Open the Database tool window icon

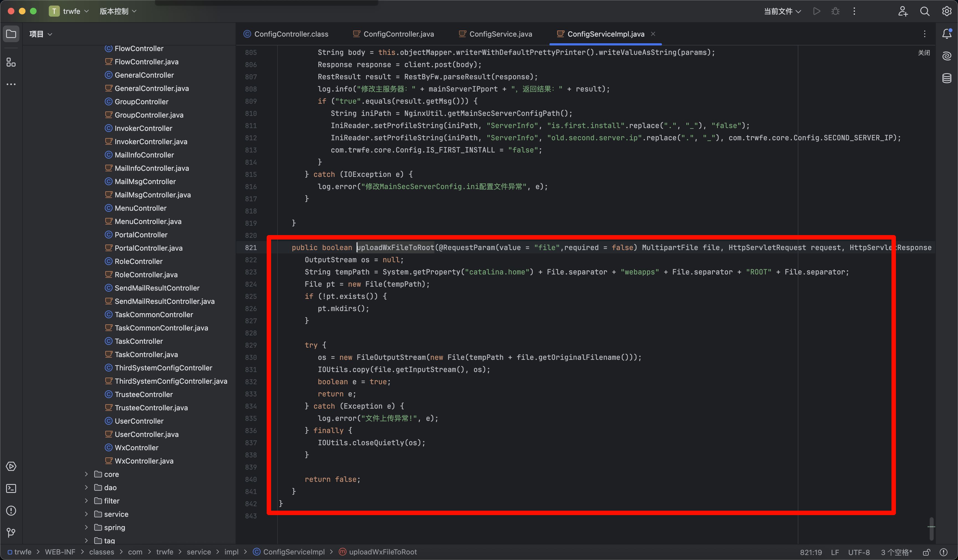[x=947, y=78]
